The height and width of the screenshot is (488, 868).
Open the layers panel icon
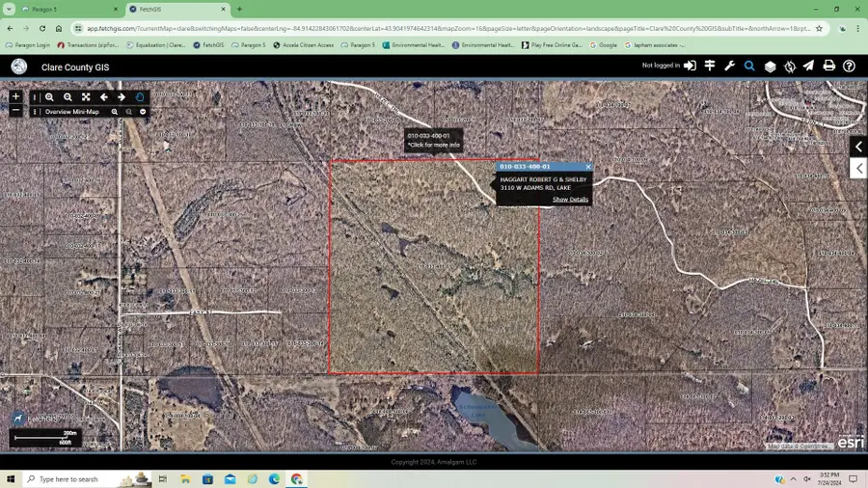770,67
